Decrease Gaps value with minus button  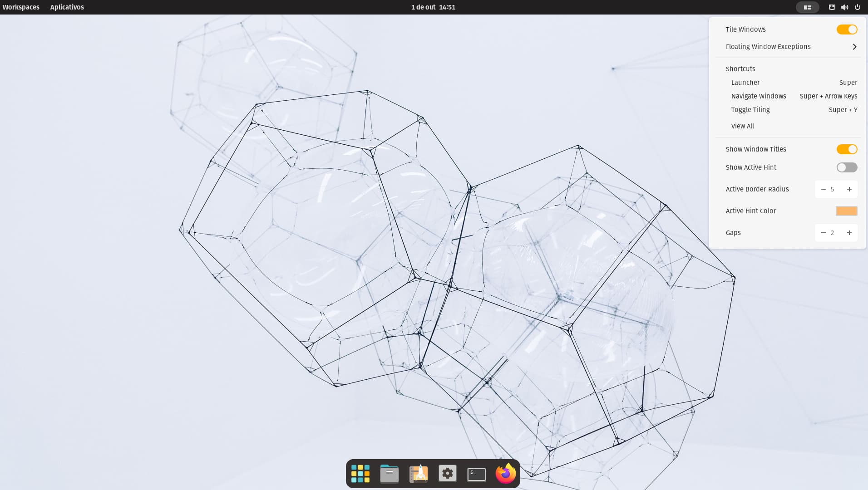(x=823, y=233)
